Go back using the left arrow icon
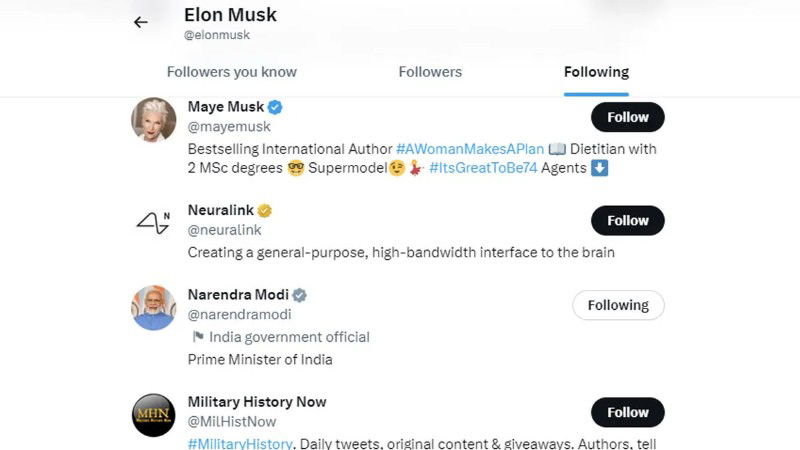The width and height of the screenshot is (800, 450). [x=141, y=22]
